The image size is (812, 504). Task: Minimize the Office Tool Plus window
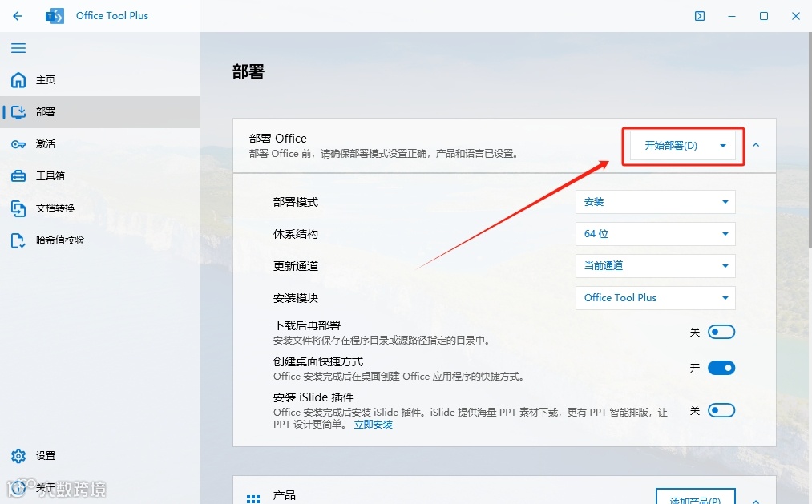[732, 16]
